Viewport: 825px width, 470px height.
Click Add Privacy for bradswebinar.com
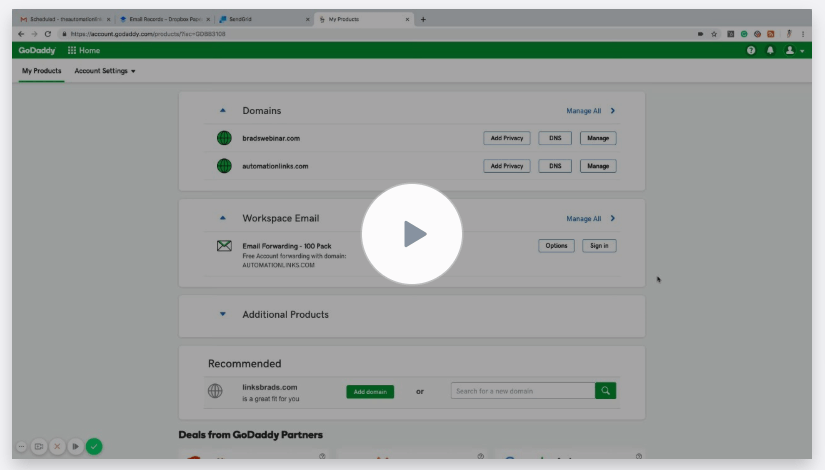pos(507,138)
